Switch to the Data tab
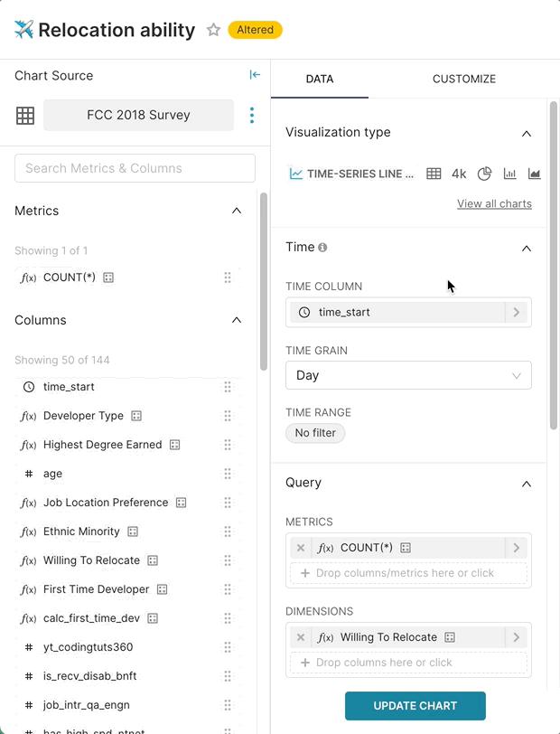 [x=320, y=79]
